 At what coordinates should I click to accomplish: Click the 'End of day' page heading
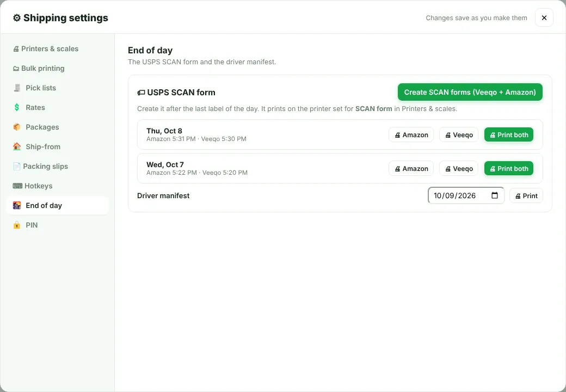[x=150, y=50]
